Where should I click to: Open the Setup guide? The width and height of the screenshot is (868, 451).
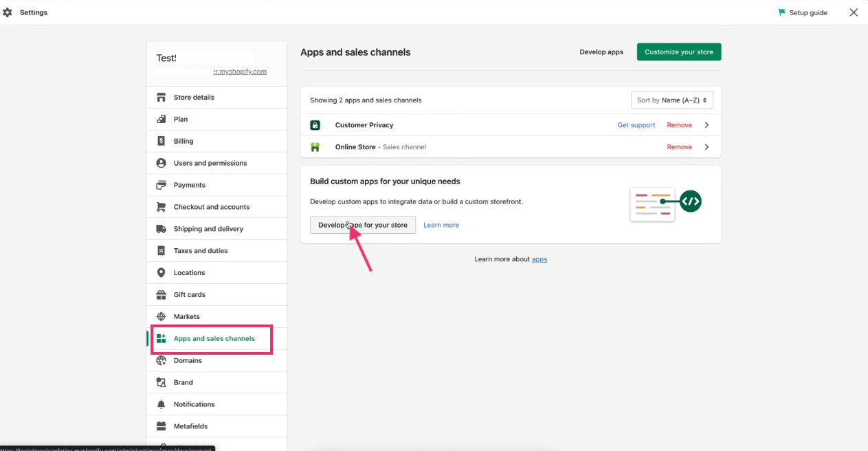point(803,12)
